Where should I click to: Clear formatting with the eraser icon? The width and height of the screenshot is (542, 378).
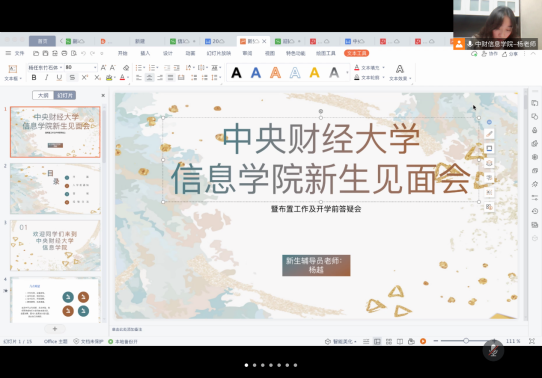126,67
